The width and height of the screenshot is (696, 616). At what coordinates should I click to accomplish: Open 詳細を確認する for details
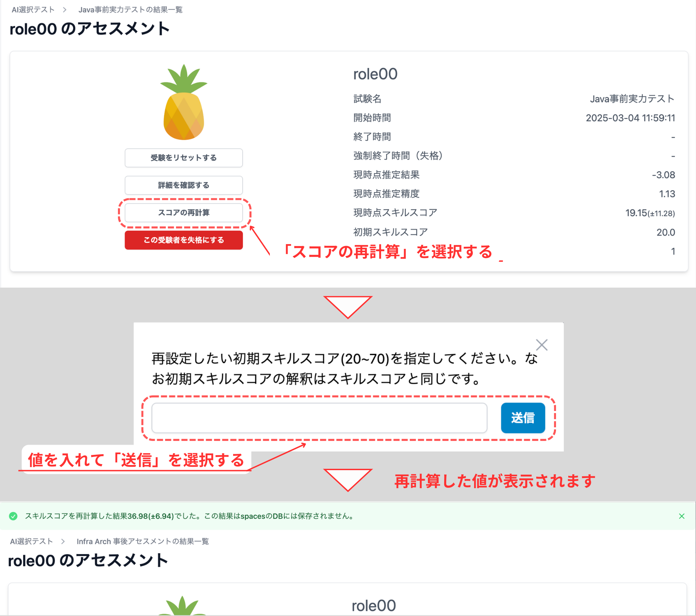click(184, 185)
